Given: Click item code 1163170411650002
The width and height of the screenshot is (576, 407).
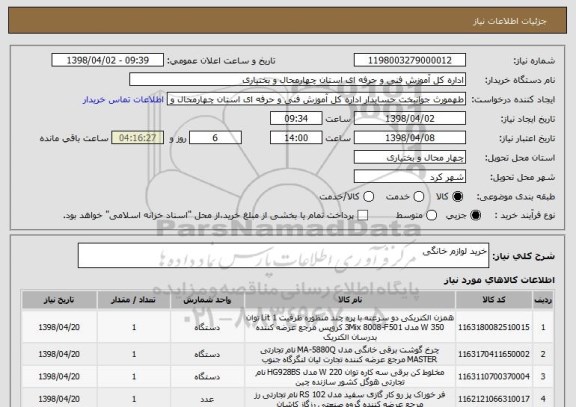Looking at the screenshot, I should point(494,354).
